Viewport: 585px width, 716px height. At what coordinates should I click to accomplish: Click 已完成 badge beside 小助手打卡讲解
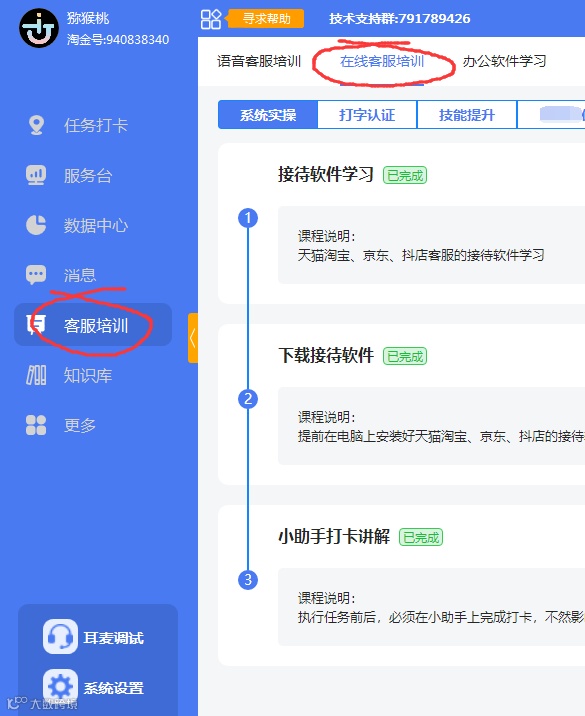click(x=421, y=537)
